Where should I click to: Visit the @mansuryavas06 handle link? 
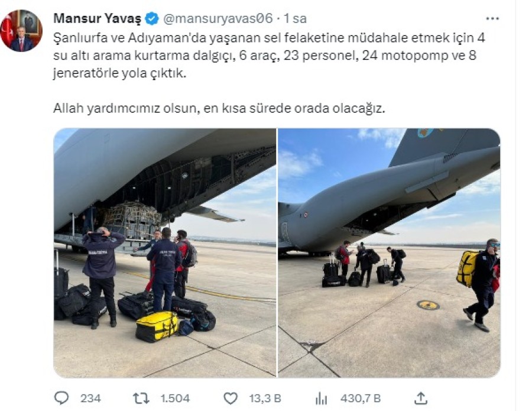click(x=218, y=18)
